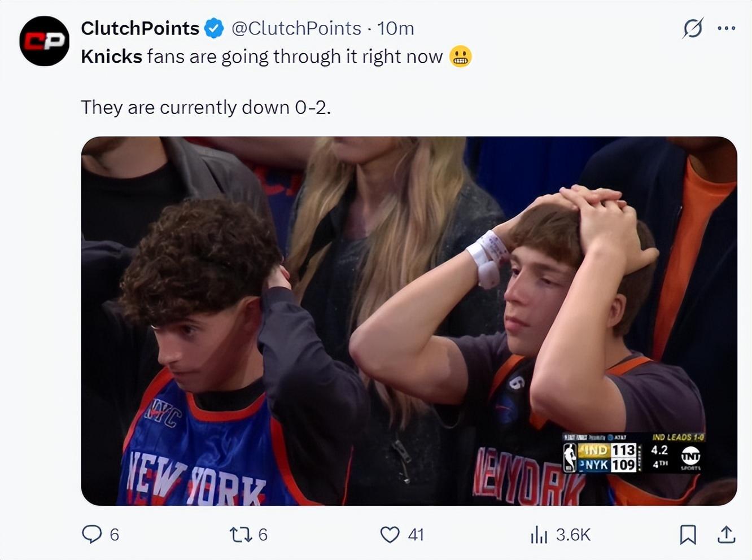
Task: Click the grimacing face emoji
Action: (460, 56)
